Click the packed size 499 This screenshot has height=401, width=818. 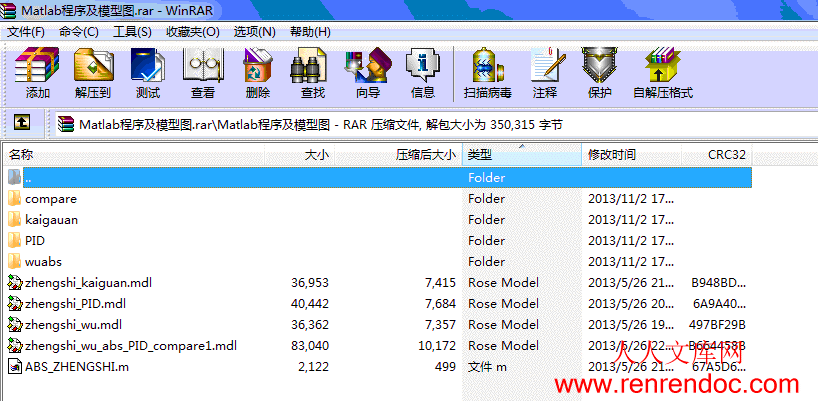coord(446,367)
